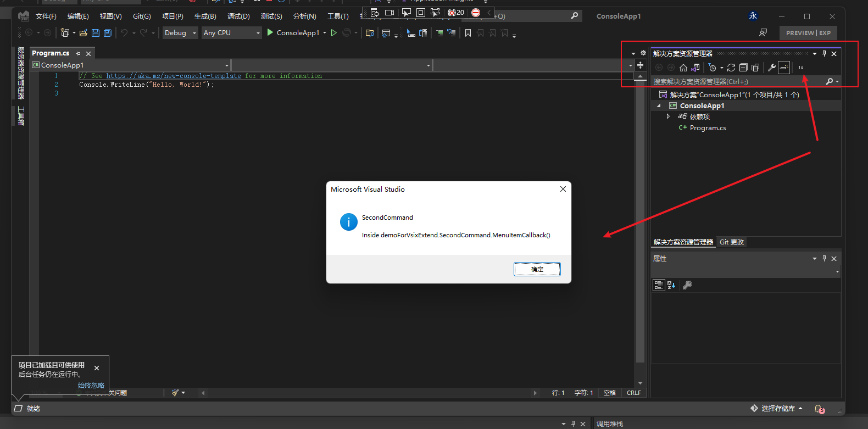Viewport: 868px width, 429px height.
Task: Click the bookmark toggle icon in the toolbar
Action: [468, 33]
